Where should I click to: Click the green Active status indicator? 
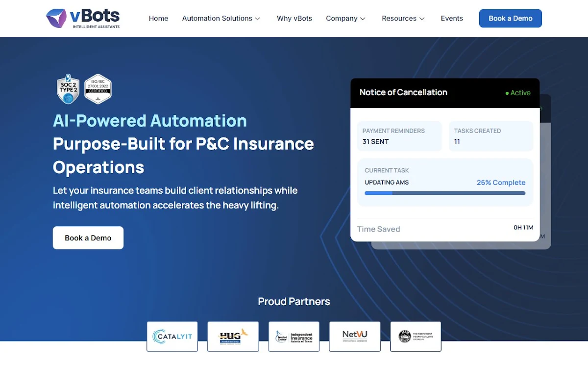(518, 93)
